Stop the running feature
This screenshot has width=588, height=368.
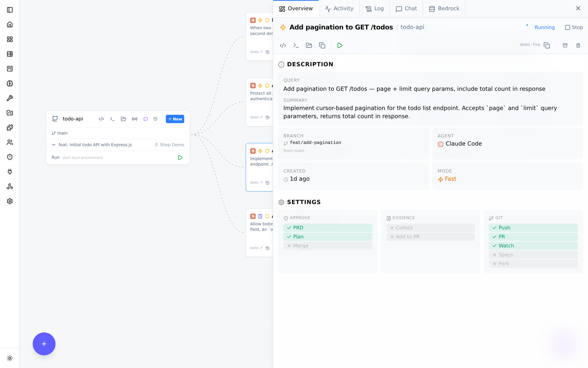click(574, 28)
